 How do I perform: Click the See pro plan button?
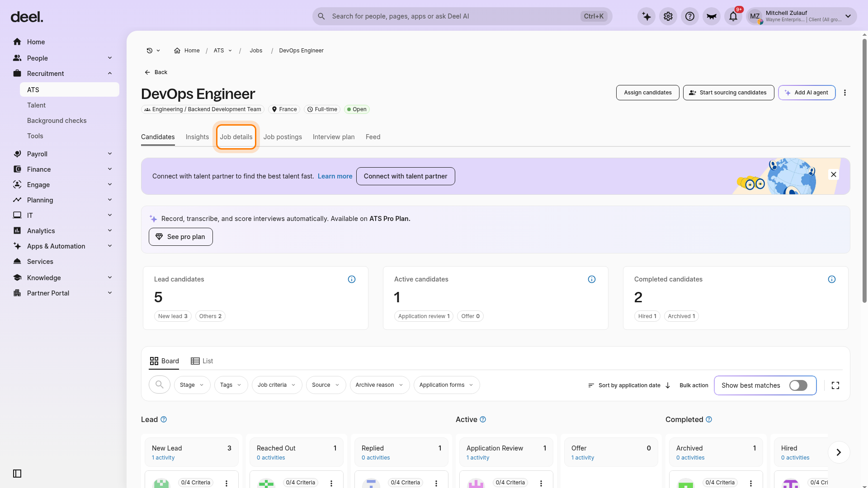181,237
